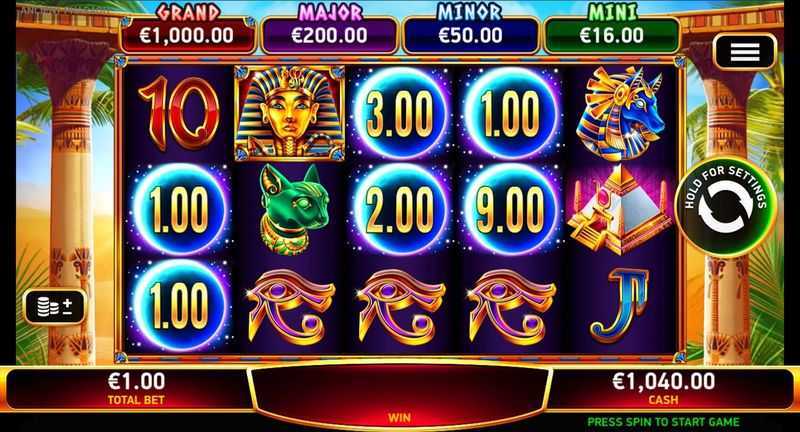Open the hamburger menu
The width and height of the screenshot is (800, 432).
click(744, 52)
